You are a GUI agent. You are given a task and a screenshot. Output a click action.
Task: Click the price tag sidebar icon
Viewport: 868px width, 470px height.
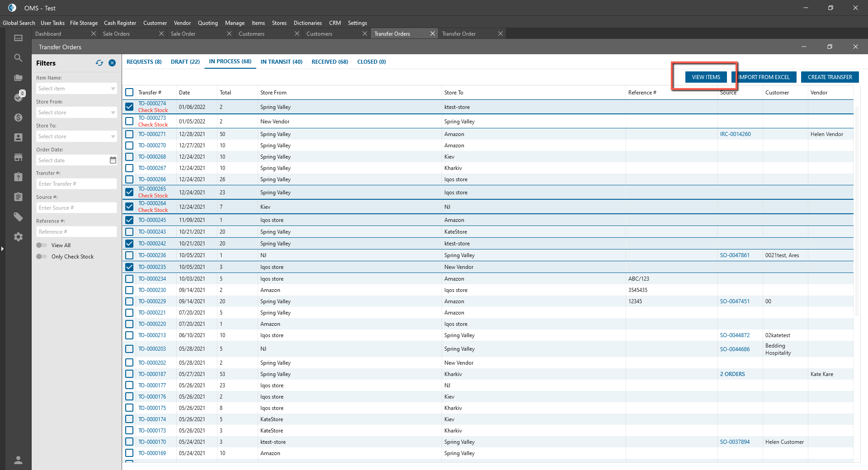pyautogui.click(x=18, y=217)
